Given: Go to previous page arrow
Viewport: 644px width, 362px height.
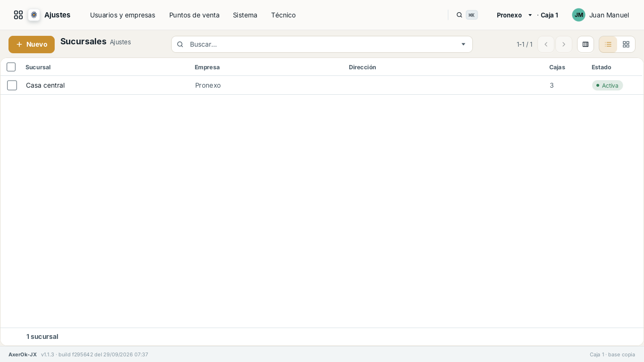Looking at the screenshot, I should pyautogui.click(x=546, y=44).
